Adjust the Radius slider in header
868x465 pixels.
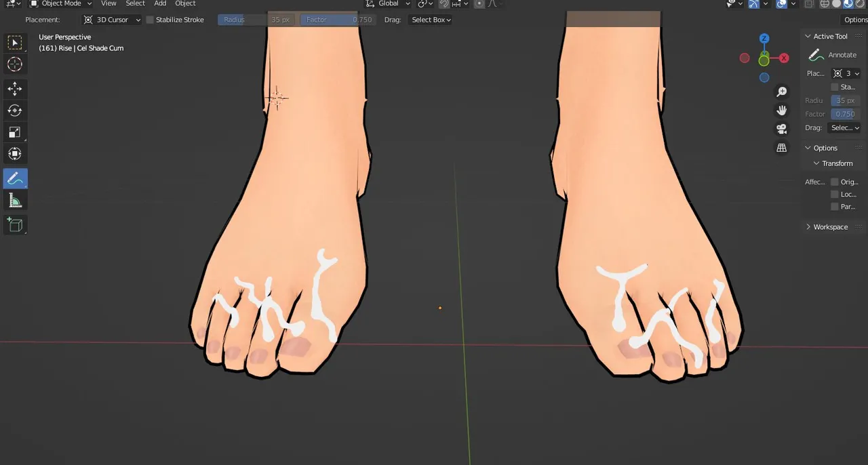tap(256, 20)
